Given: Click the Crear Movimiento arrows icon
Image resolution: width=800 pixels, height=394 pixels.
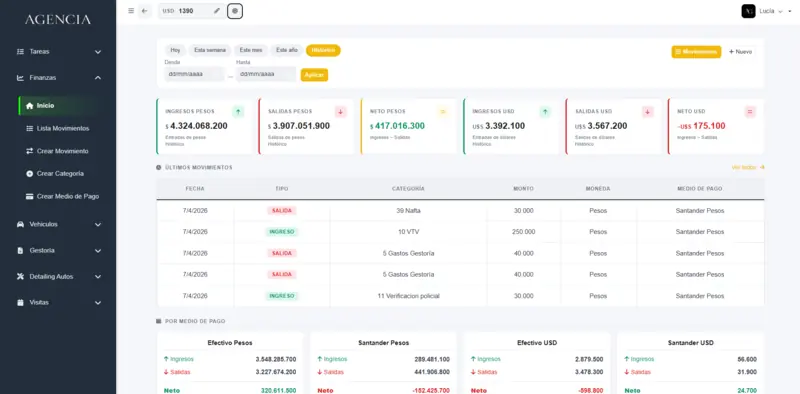Looking at the screenshot, I should coord(30,152).
